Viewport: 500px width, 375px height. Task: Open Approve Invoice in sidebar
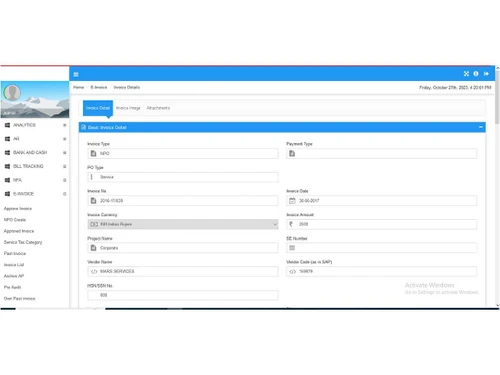click(18, 209)
